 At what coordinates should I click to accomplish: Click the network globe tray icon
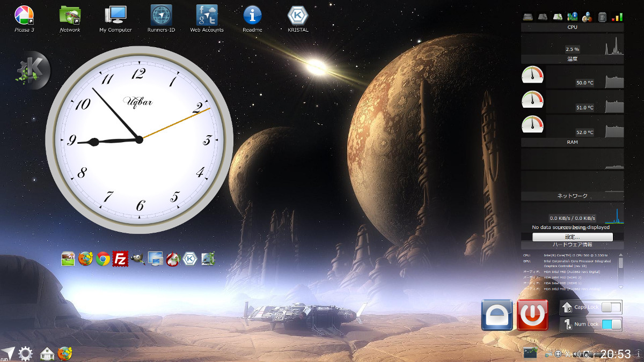click(x=548, y=354)
